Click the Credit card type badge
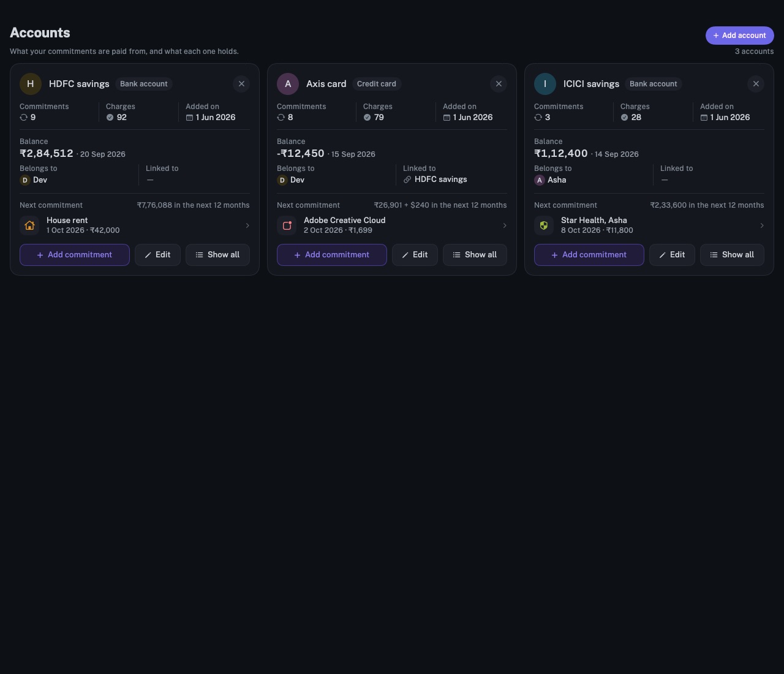The width and height of the screenshot is (784, 674). tap(377, 84)
